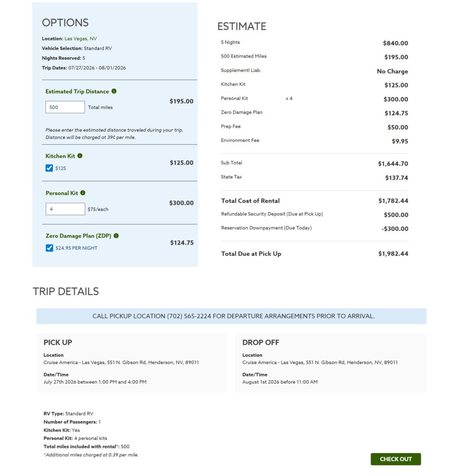Click the $125 Kitchen Kit price label

[x=60, y=168]
